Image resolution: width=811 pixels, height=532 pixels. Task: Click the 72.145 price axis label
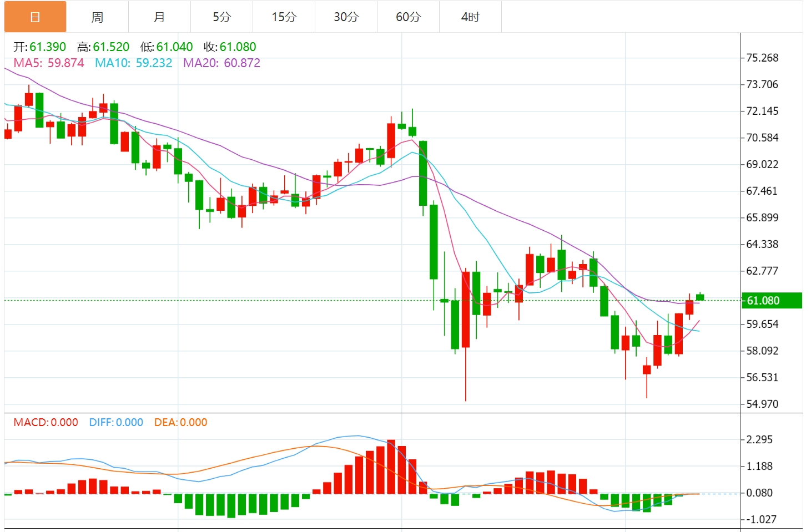(x=762, y=111)
